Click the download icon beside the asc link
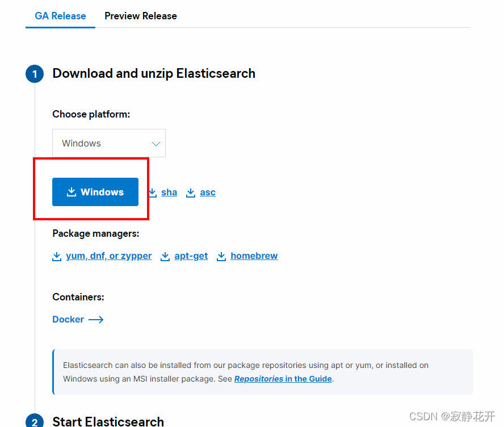 191,192
